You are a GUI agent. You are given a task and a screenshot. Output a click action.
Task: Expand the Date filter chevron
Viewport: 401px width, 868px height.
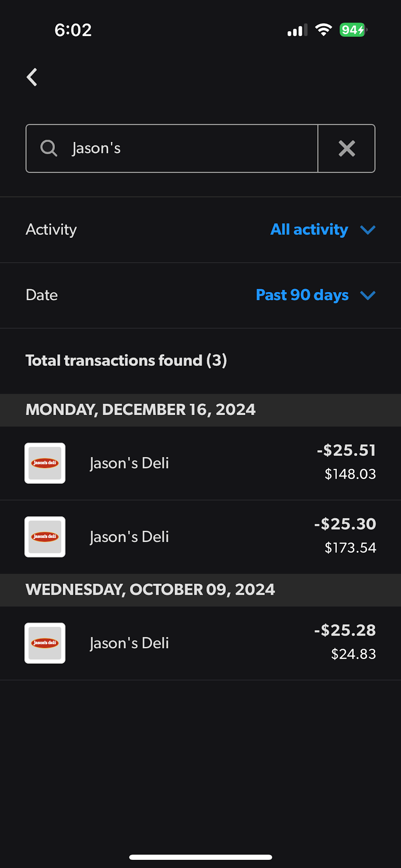click(x=368, y=295)
